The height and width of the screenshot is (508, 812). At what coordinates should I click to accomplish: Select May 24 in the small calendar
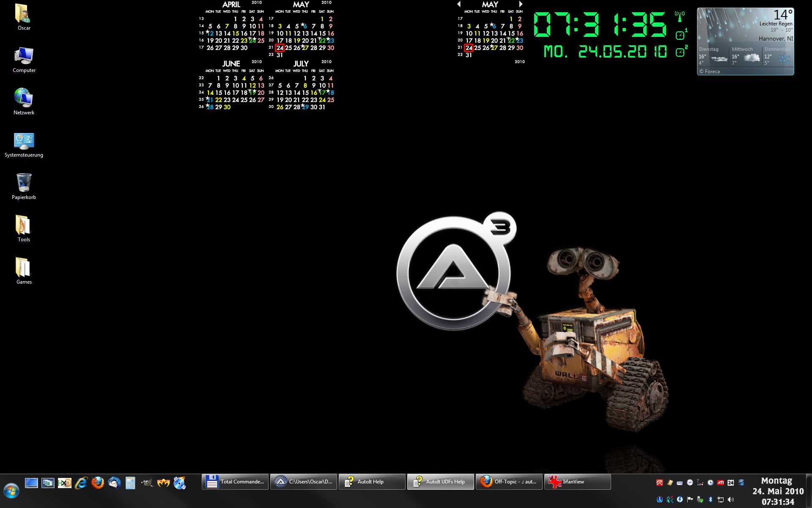pos(469,48)
